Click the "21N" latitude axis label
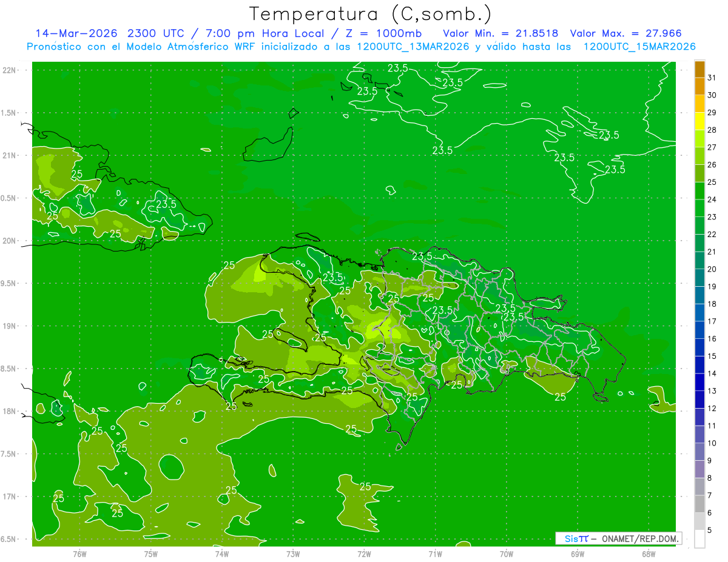 pos(9,155)
